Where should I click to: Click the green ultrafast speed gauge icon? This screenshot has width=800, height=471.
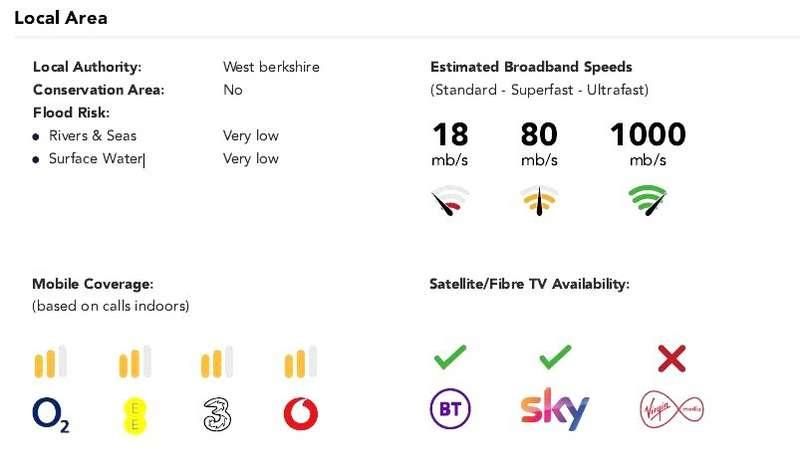(x=648, y=200)
